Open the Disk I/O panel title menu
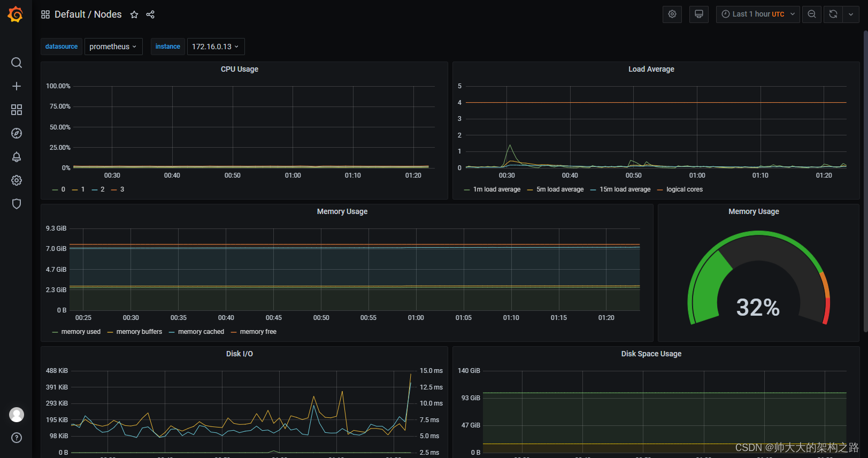 240,354
